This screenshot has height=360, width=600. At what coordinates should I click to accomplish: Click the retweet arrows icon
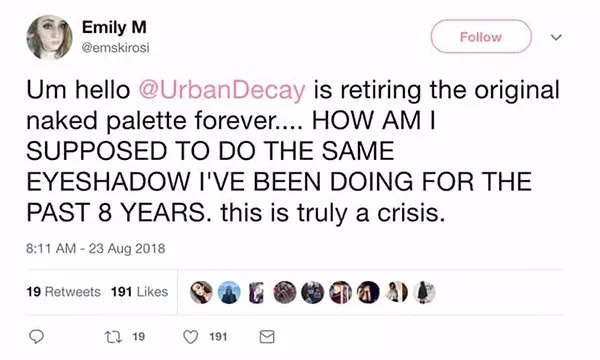point(113,337)
